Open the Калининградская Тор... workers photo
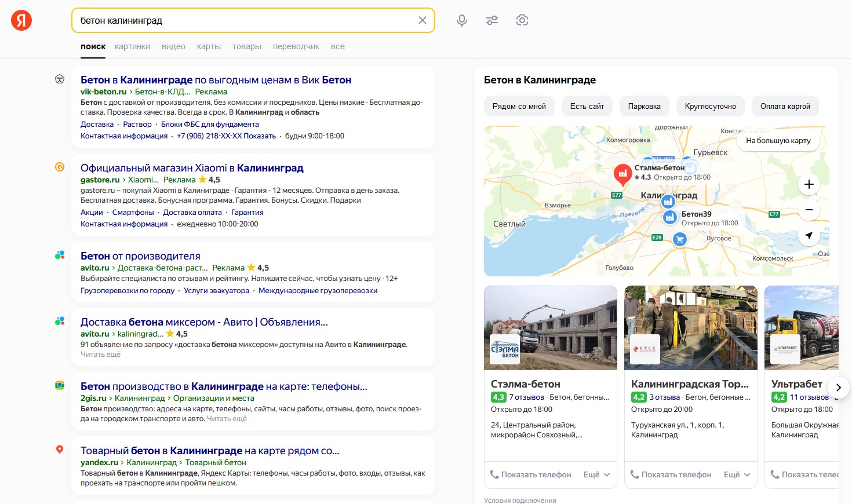 (691, 328)
